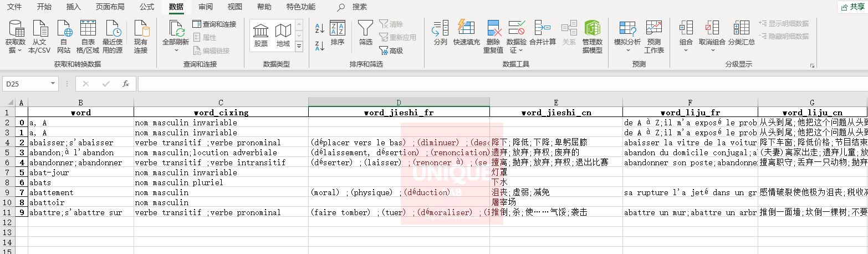
Task: Open Text to Columns (分列) tool
Action: (441, 29)
